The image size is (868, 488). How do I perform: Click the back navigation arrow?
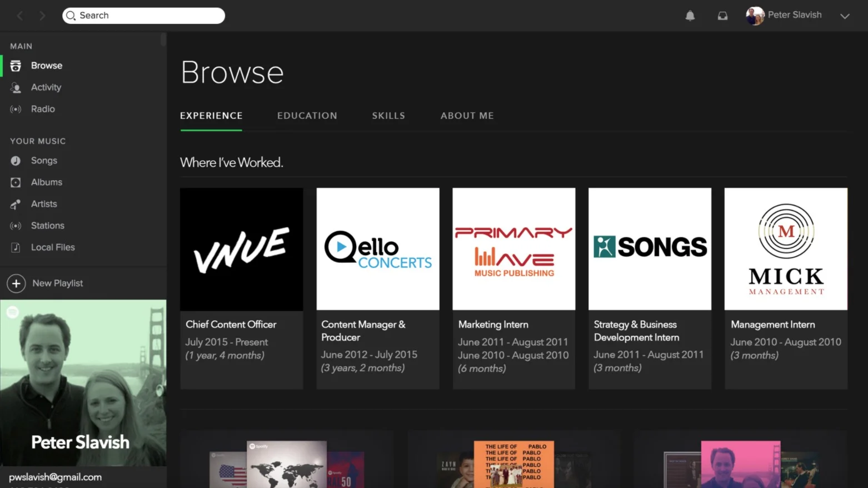click(20, 16)
